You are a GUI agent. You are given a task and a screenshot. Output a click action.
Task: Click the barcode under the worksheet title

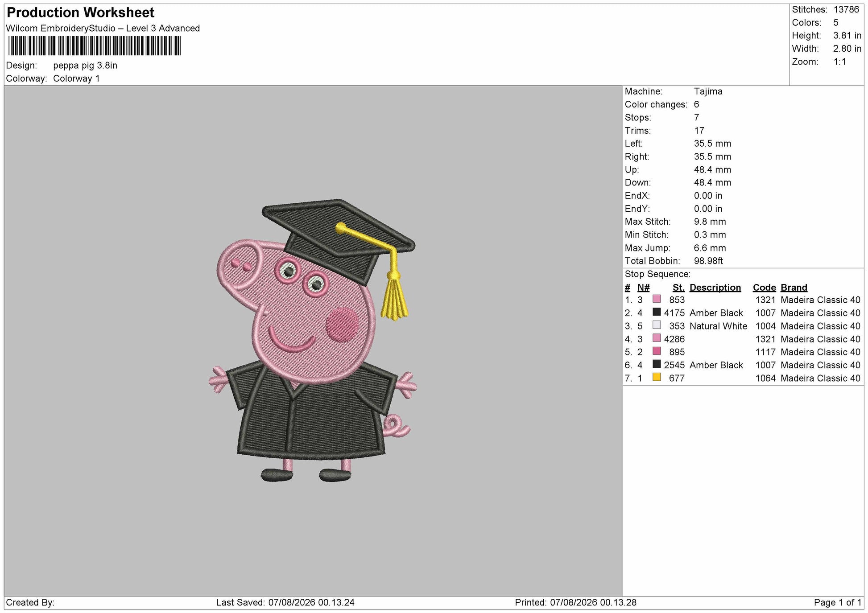[95, 46]
